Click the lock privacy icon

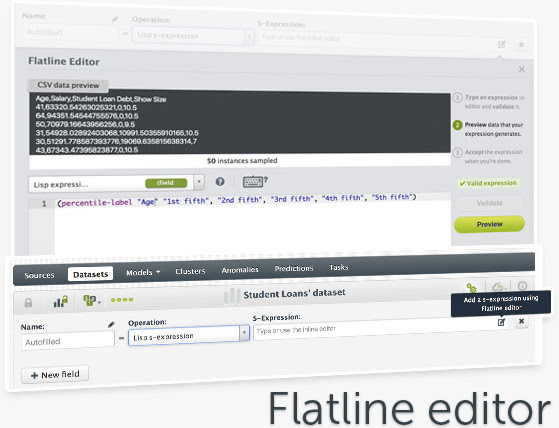[x=28, y=303]
